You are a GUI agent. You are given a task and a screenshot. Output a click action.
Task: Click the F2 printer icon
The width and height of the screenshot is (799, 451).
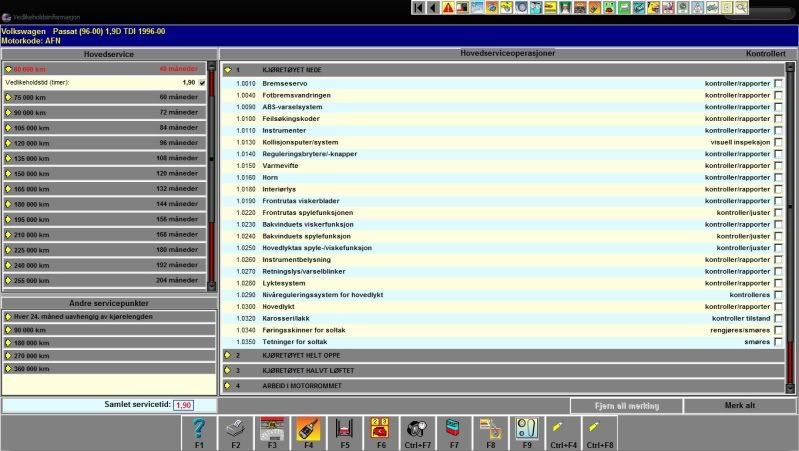236,430
